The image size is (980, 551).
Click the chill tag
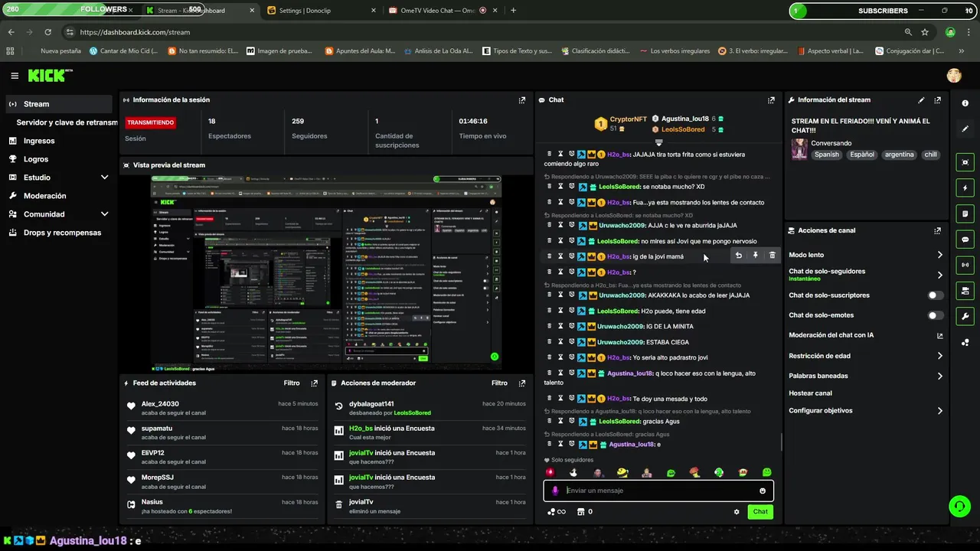(x=930, y=155)
